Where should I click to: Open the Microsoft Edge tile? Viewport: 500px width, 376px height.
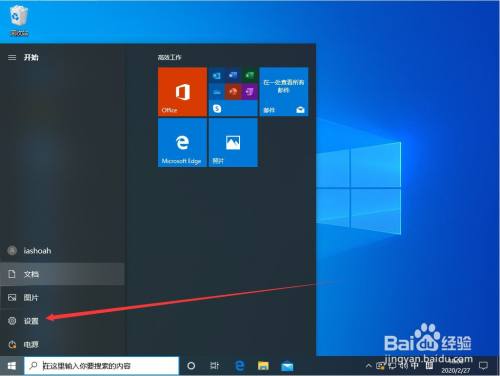(182, 143)
